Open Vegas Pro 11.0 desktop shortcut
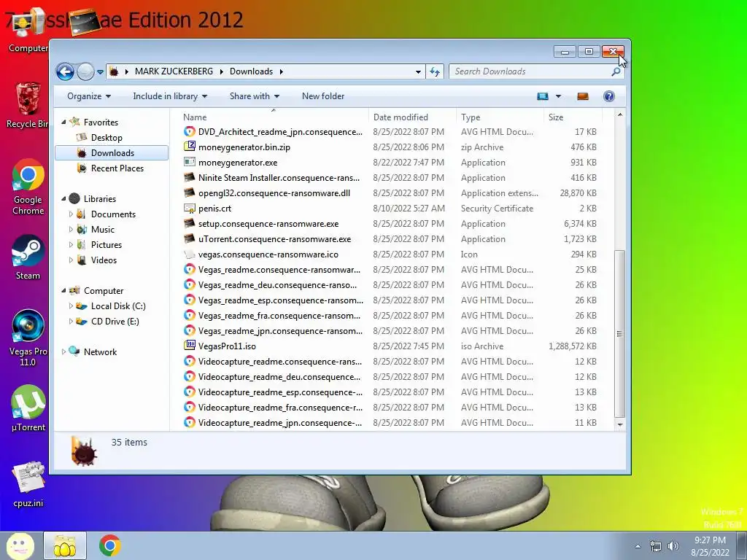This screenshot has width=747, height=560. (x=28, y=338)
